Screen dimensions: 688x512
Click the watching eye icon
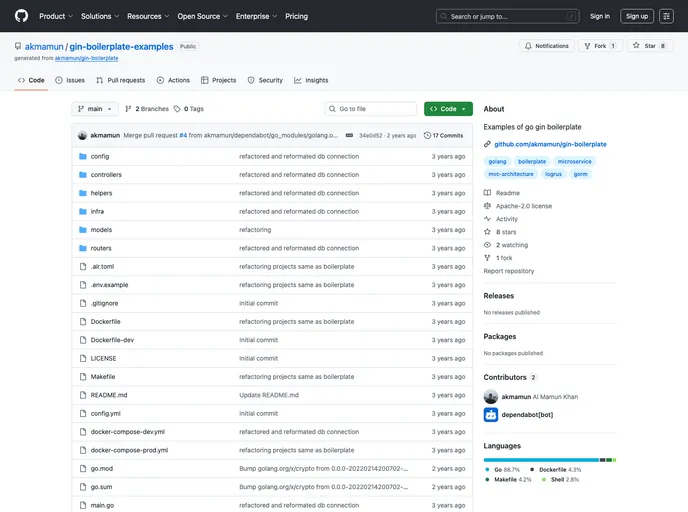coord(487,245)
